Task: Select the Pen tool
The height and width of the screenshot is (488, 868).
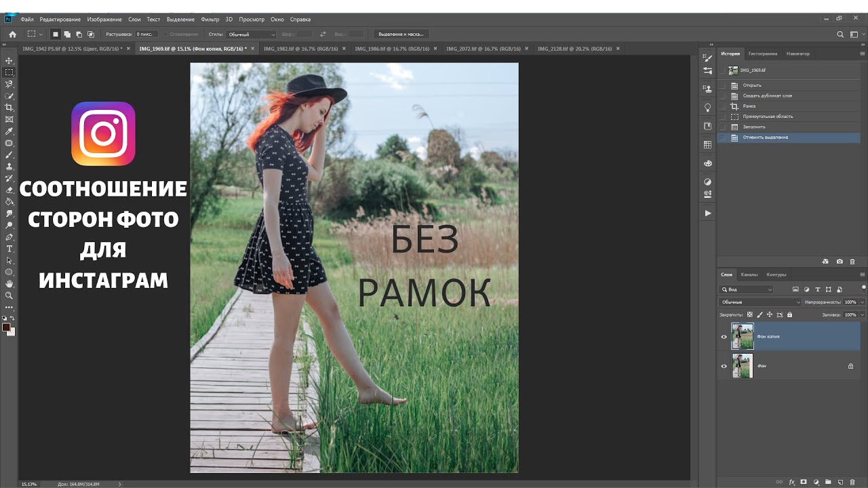Action: [9, 237]
